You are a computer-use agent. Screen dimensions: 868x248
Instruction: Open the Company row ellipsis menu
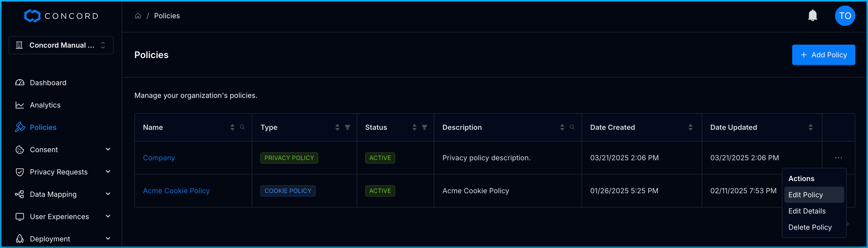click(838, 158)
